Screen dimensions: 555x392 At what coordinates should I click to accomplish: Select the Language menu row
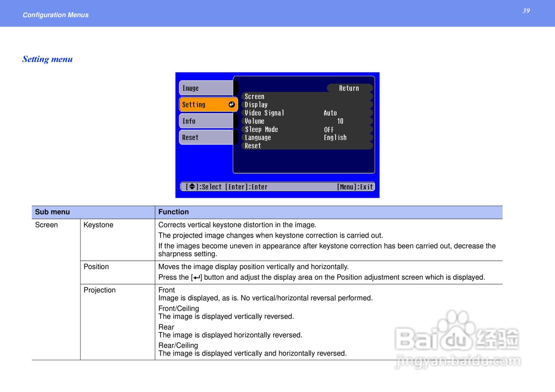(307, 137)
